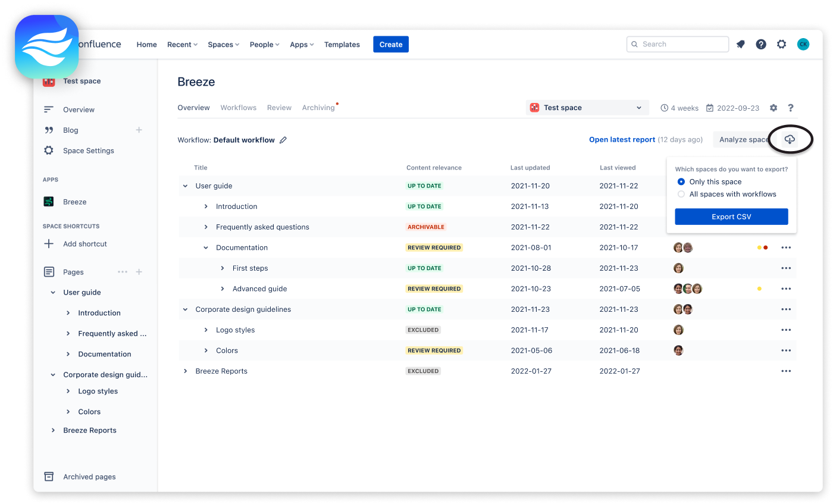Open the help question mark icon in top bar

761,44
